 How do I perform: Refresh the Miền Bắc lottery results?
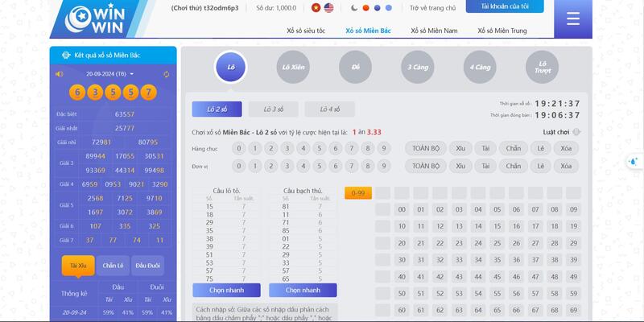tap(167, 74)
